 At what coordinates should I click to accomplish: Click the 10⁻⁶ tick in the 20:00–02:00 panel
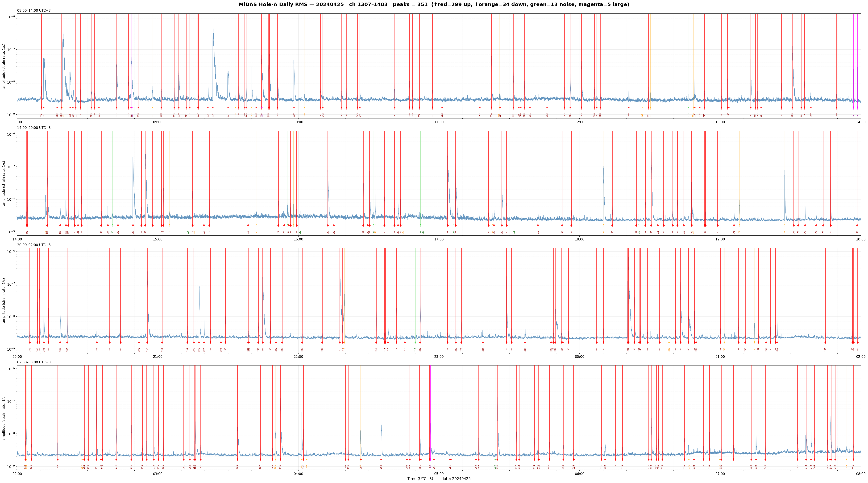pyautogui.click(x=11, y=252)
